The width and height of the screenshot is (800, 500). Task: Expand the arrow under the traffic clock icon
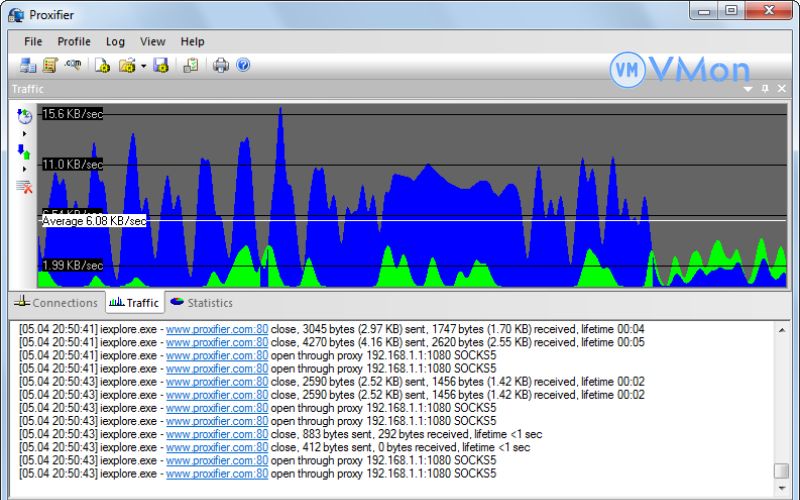(24, 134)
